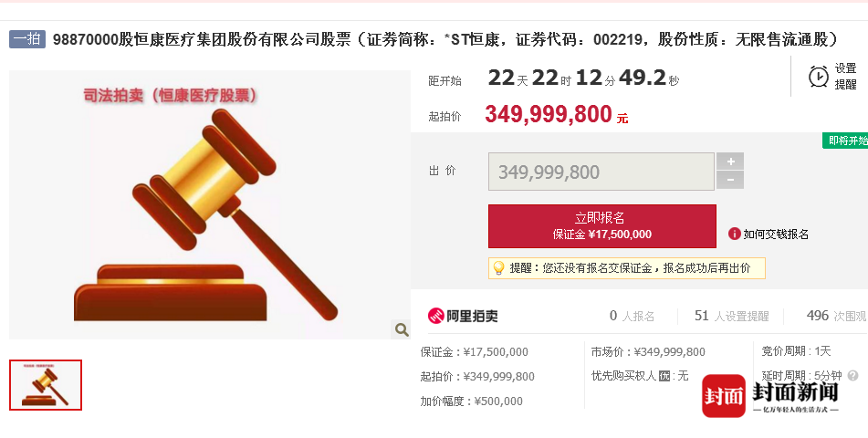Image resolution: width=868 pixels, height=438 pixels.
Task: Open the main gavel auction image
Action: 210,205
